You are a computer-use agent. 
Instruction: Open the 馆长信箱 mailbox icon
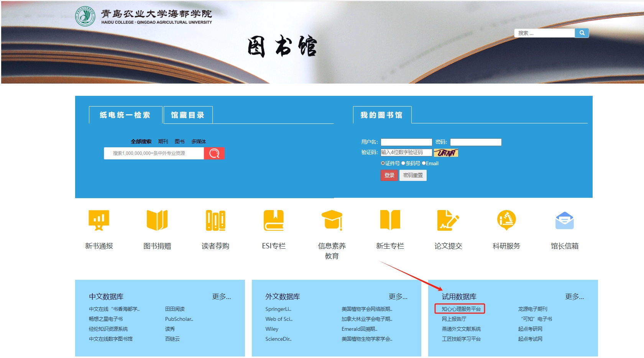[x=565, y=220]
